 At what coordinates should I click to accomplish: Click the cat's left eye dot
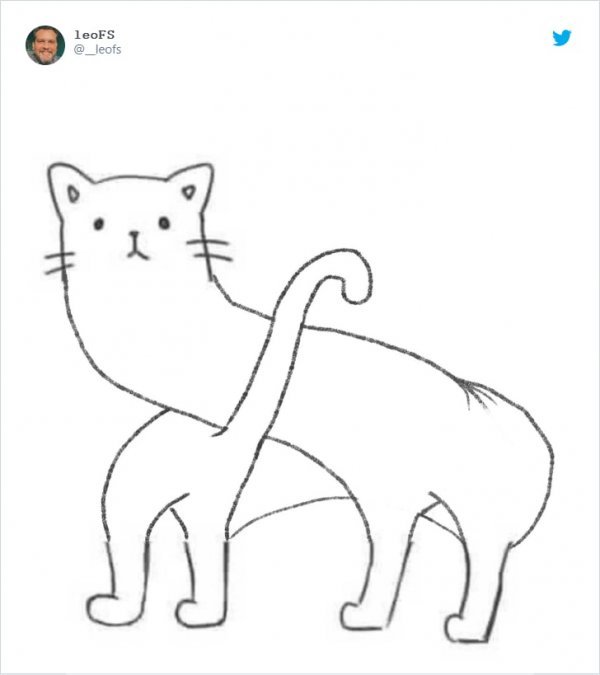99,224
